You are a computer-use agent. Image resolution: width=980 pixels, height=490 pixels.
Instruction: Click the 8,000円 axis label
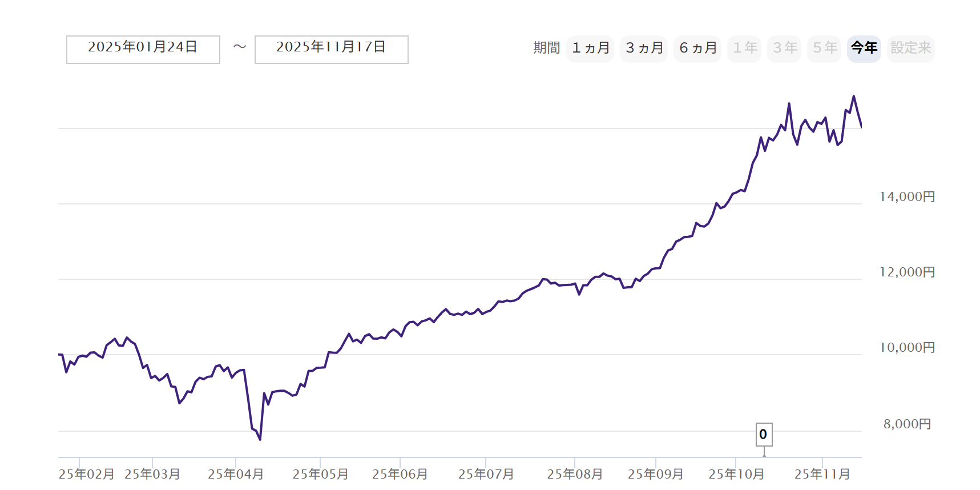[x=907, y=424]
